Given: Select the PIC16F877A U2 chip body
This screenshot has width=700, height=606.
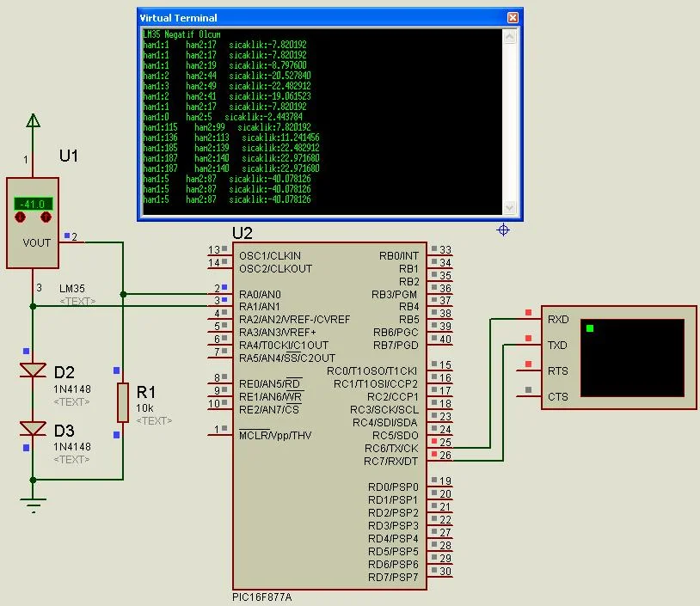Looking at the screenshot, I should tap(329, 416).
